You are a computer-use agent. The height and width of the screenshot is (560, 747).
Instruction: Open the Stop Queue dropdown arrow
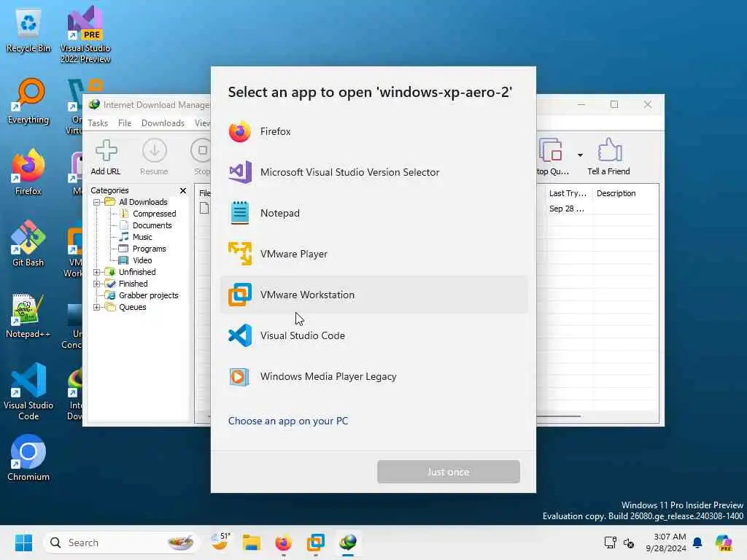click(580, 155)
